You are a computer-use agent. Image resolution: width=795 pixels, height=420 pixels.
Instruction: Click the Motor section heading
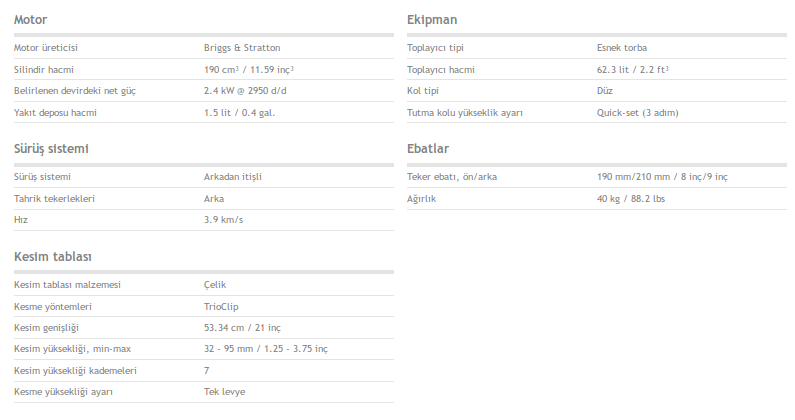[x=31, y=20]
